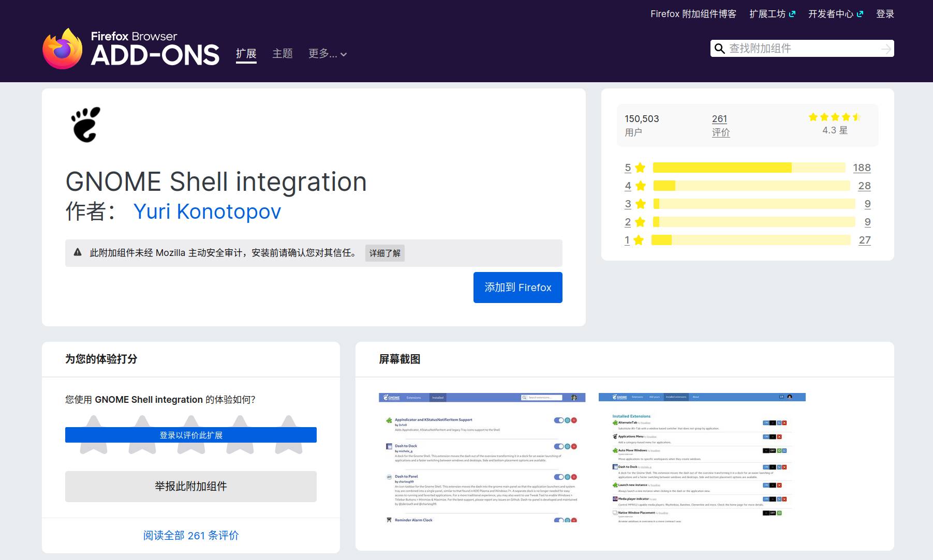Viewport: 933px width, 560px height.
Task: Select the third rating star
Action: (191, 434)
